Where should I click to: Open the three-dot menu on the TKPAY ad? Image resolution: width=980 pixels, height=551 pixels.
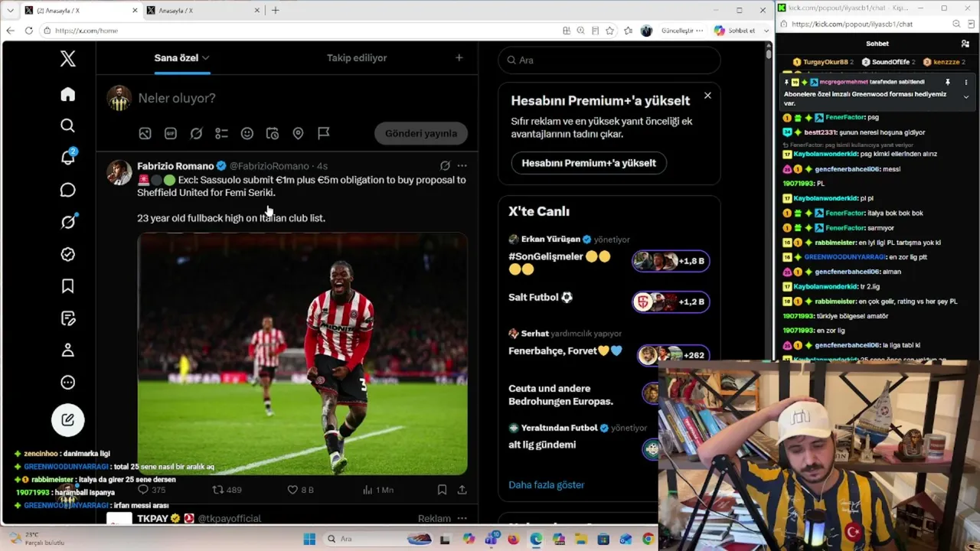462,518
